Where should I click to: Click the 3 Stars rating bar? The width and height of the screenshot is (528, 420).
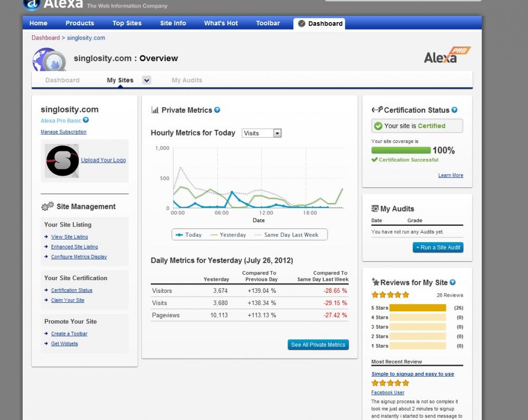point(418,327)
